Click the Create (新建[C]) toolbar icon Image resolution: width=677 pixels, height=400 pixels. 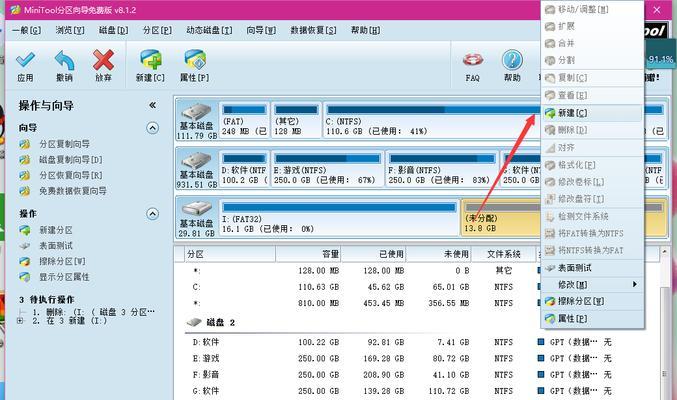(150, 60)
